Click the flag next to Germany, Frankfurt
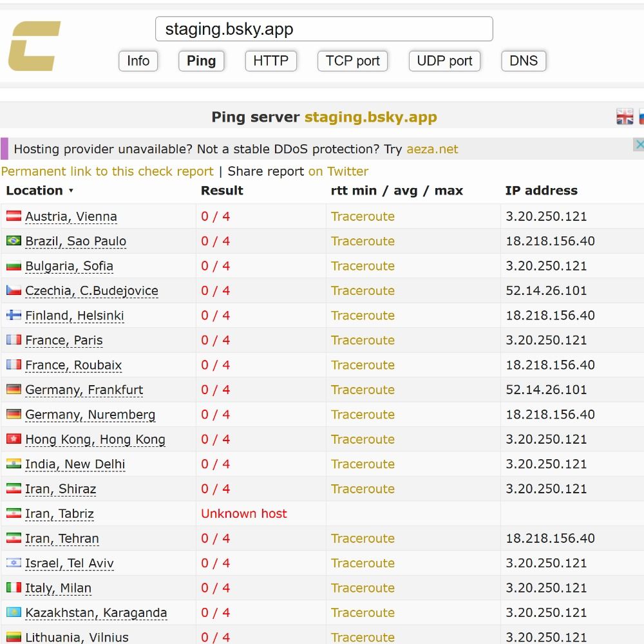Image resolution: width=644 pixels, height=644 pixels. point(14,389)
